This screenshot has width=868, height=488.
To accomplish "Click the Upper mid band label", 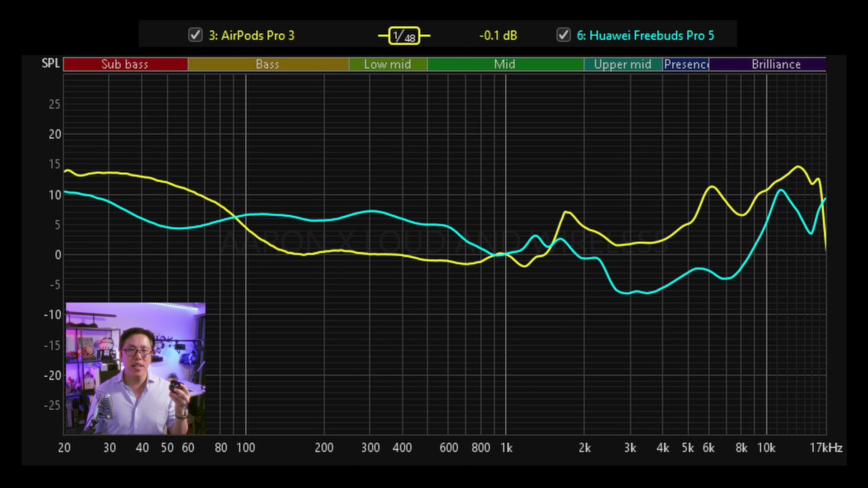I will click(623, 64).
